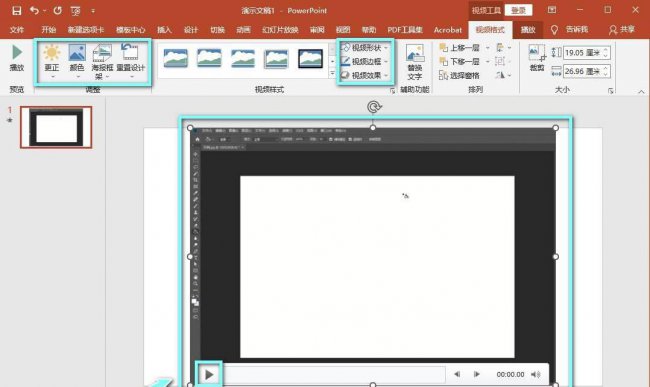Switch to the 动画 animations tab
The height and width of the screenshot is (387, 650).
click(x=243, y=30)
